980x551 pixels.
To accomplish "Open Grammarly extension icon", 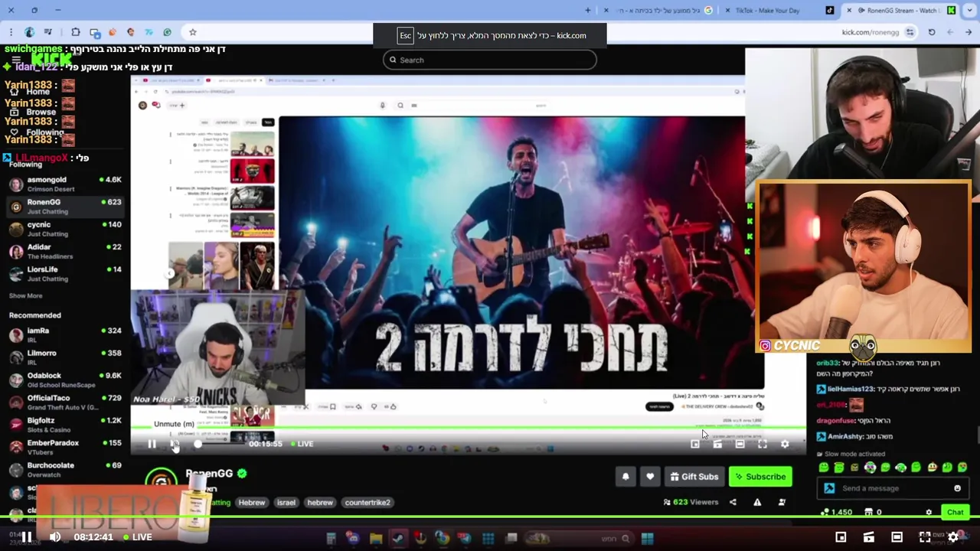I will coord(167,32).
